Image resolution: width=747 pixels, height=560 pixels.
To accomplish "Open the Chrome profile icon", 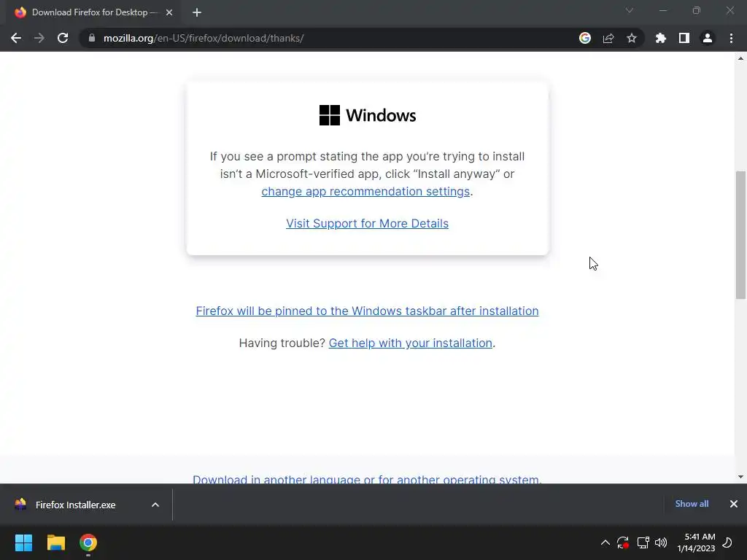I will click(x=708, y=38).
